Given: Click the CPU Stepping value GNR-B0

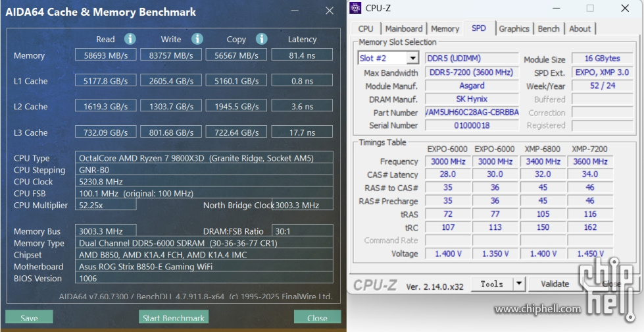Looking at the screenshot, I should pyautogui.click(x=204, y=169).
